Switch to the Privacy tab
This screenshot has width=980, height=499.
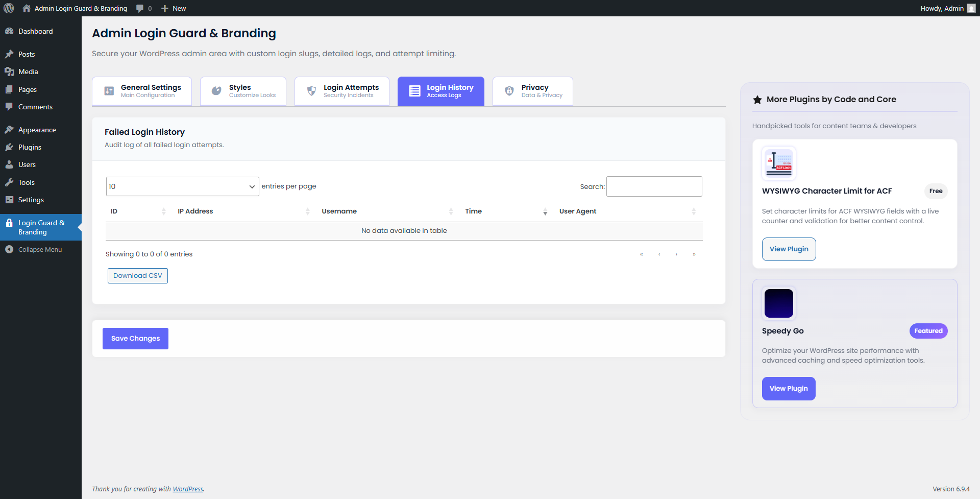coord(532,90)
